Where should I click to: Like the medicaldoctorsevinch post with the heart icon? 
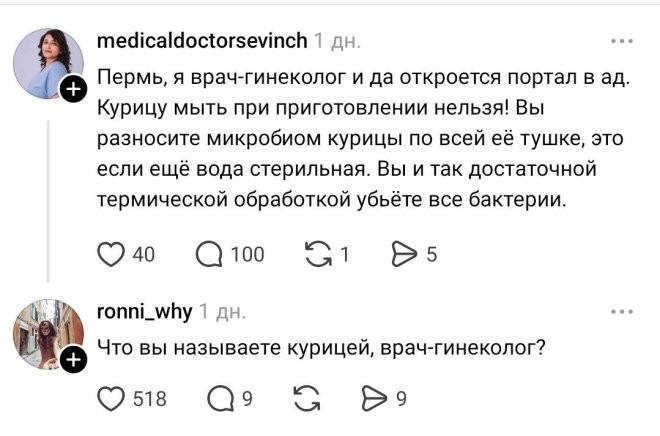coord(111,254)
